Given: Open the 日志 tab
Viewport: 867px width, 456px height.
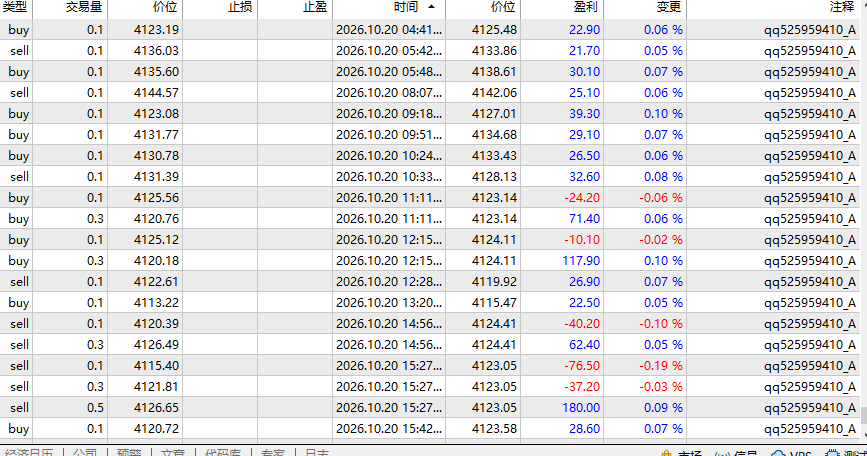Looking at the screenshot, I should 317,452.
